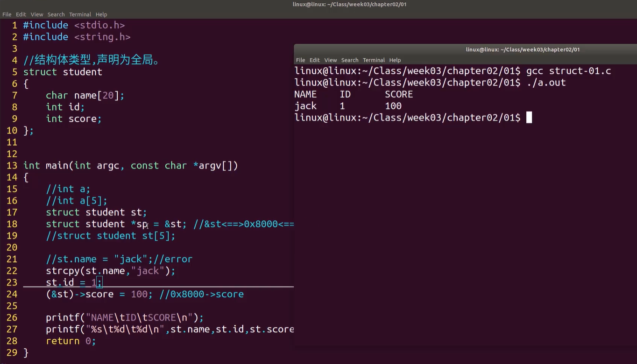Open Edit menu in the gcc output terminal
The width and height of the screenshot is (637, 364).
[315, 60]
